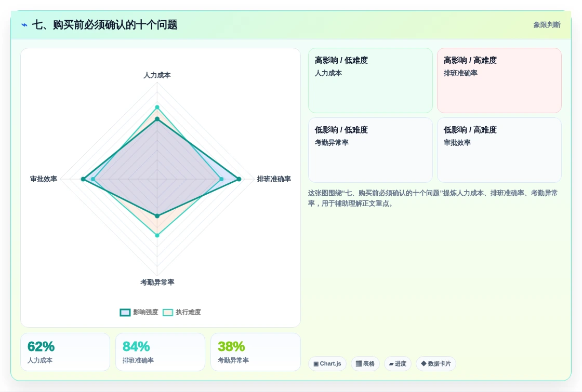Click the 执行难度 point on 人力成本 axis

click(x=157, y=107)
